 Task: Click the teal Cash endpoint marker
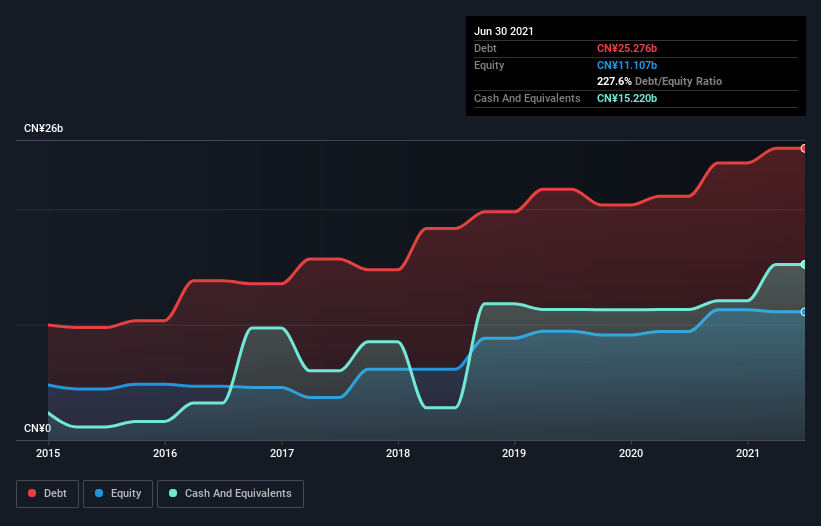pos(804,264)
